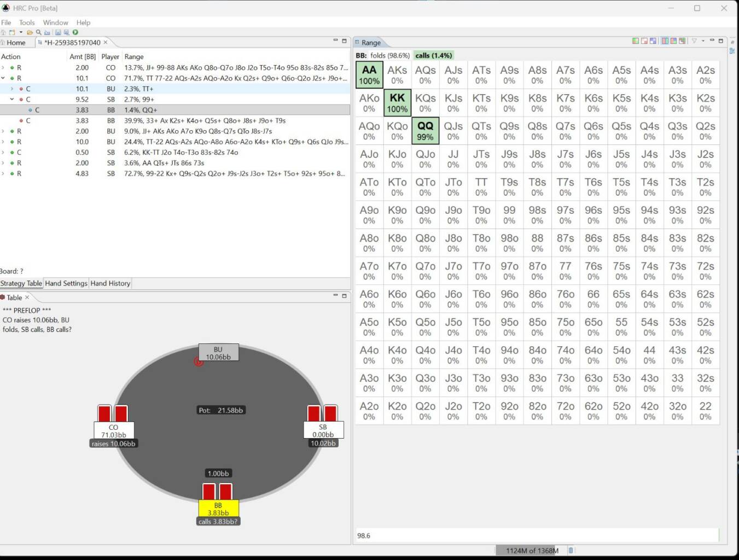
Task: Toggle the multi-color mixed strategy display icon
Action: [682, 40]
